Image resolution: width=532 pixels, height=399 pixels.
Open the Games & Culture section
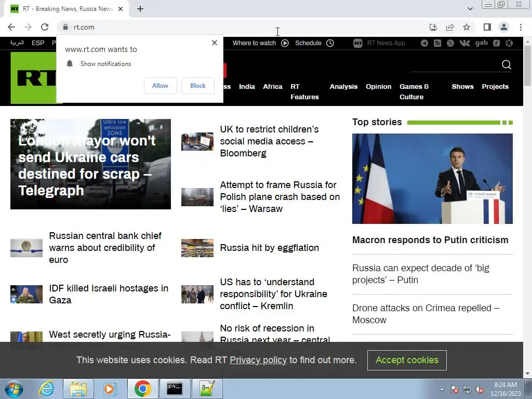(414, 91)
